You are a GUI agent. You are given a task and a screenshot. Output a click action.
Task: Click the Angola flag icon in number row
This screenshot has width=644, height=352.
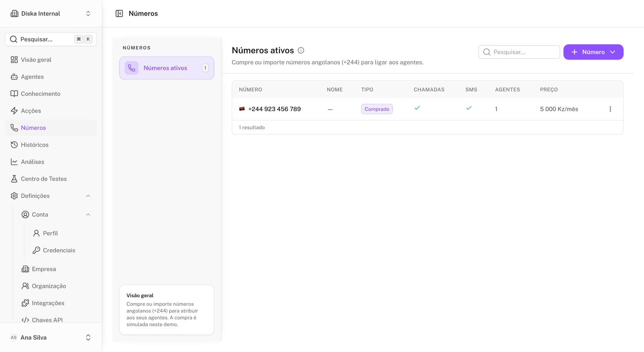242,109
